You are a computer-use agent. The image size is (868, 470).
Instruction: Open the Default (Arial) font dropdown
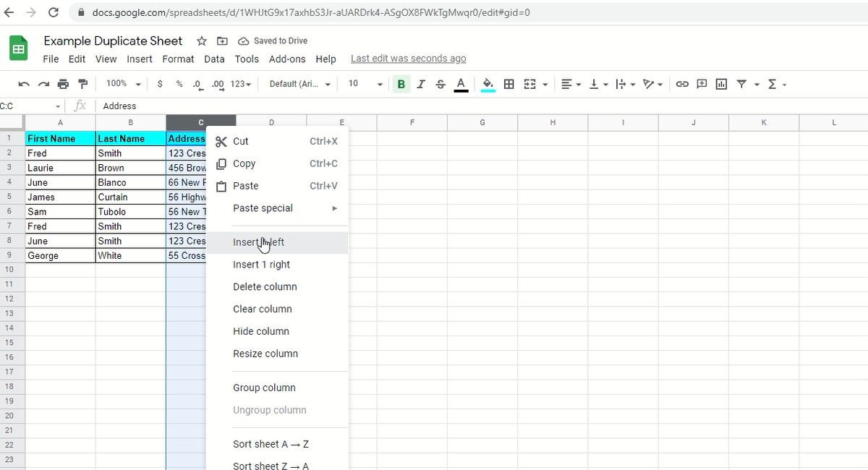[299, 84]
